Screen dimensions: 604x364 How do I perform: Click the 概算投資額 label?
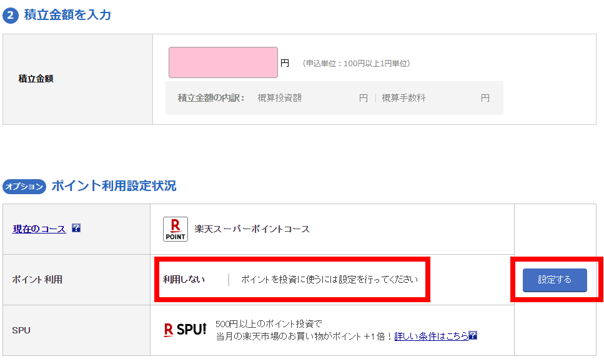(x=280, y=98)
